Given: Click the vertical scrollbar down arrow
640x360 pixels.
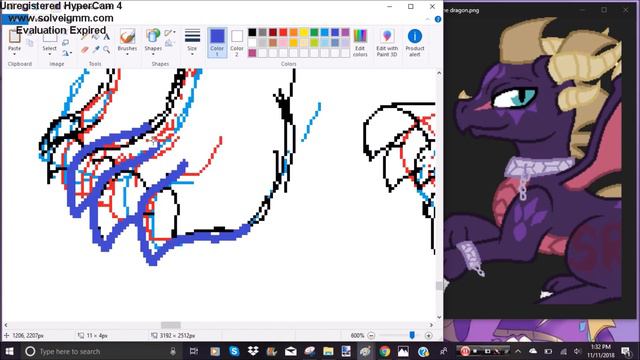Looking at the screenshot, I should [439, 317].
